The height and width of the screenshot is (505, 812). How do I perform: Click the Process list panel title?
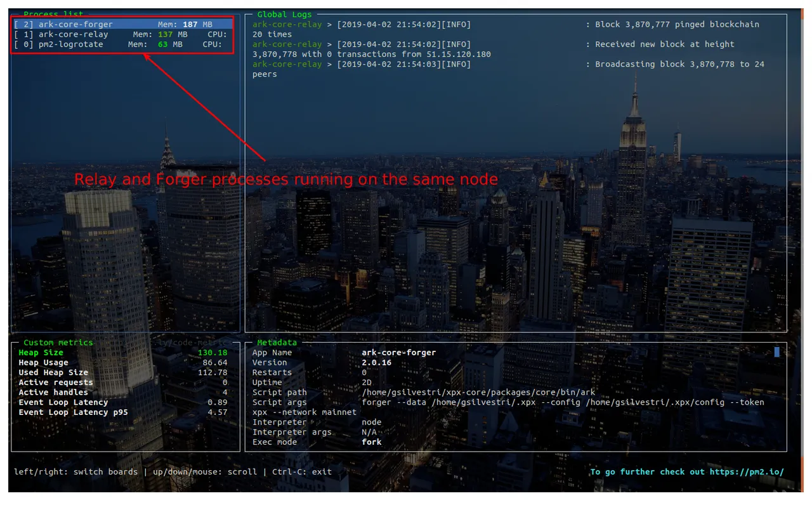(53, 14)
